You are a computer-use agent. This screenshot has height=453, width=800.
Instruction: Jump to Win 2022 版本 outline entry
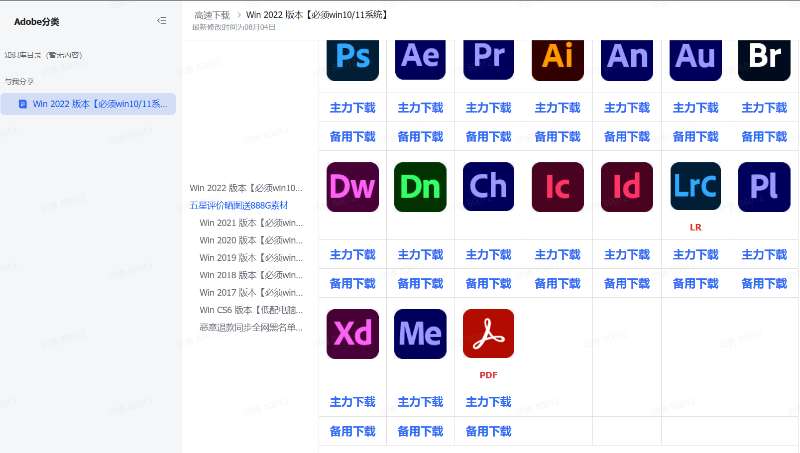(246, 188)
